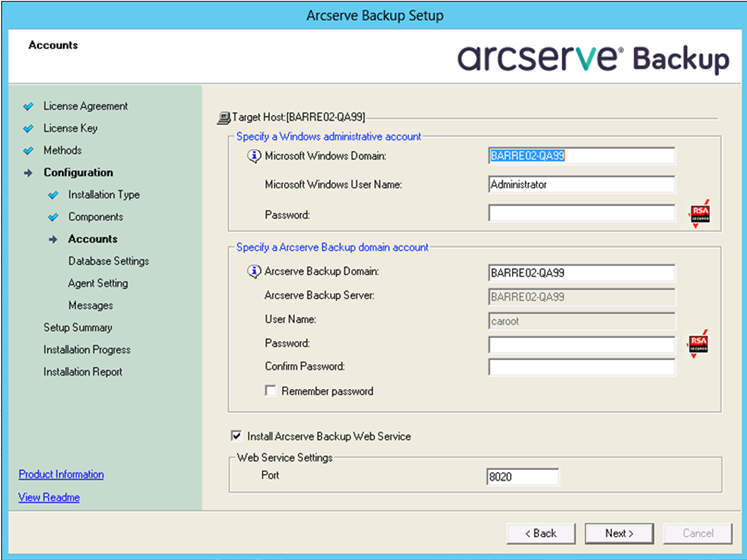
Task: Open the Database Settings step
Action: point(108,261)
